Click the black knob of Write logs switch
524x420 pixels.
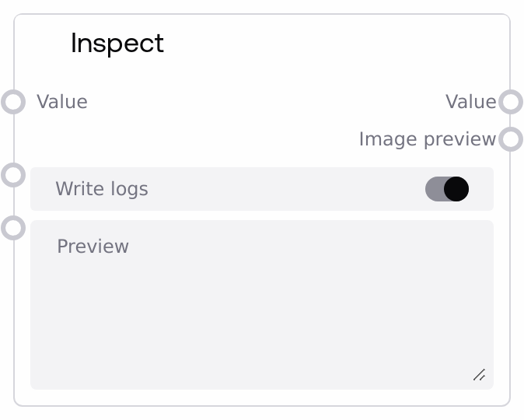pos(456,189)
